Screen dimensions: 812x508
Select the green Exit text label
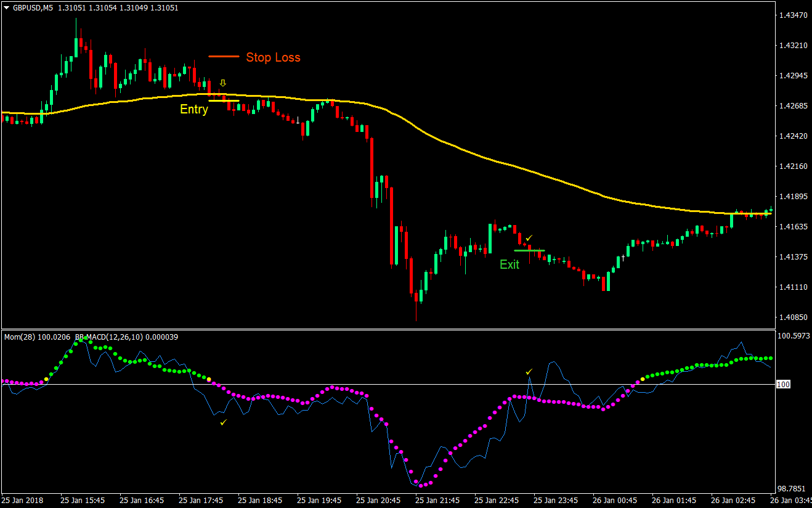[510, 264]
